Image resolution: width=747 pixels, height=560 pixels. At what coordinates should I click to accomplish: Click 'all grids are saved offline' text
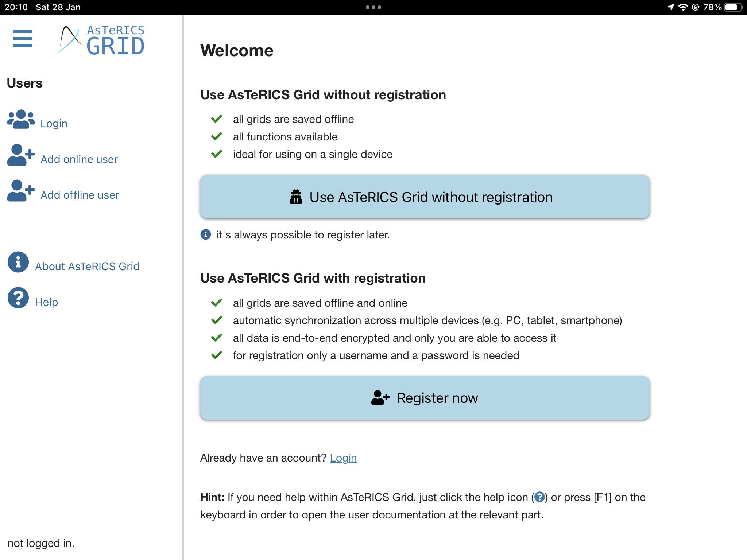click(293, 119)
